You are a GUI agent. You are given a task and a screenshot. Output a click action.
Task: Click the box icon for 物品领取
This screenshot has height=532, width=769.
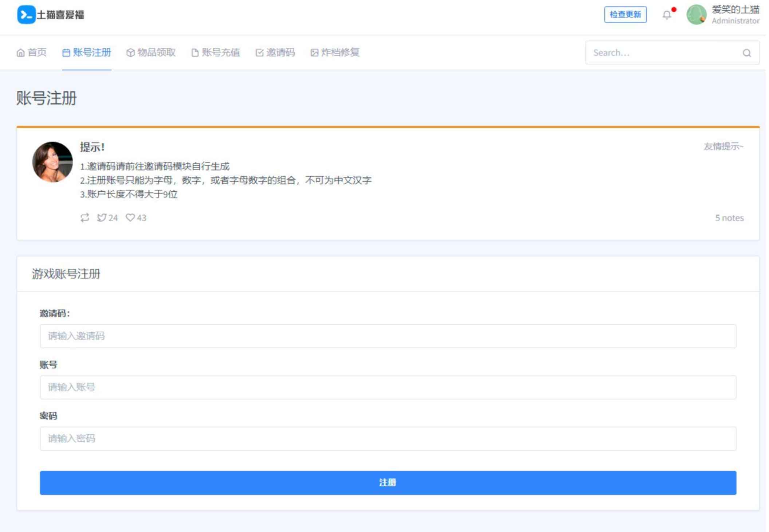[130, 52]
